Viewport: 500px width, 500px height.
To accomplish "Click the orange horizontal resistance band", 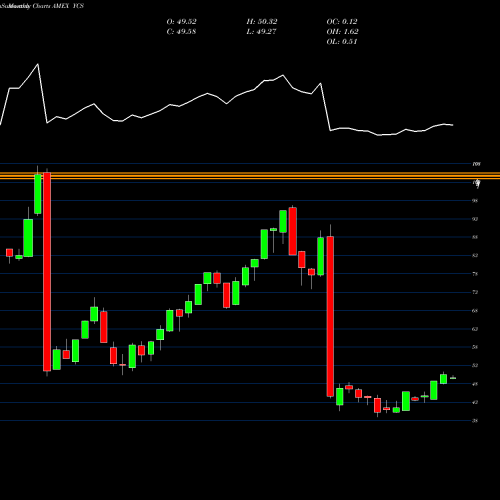I will pos(250,176).
